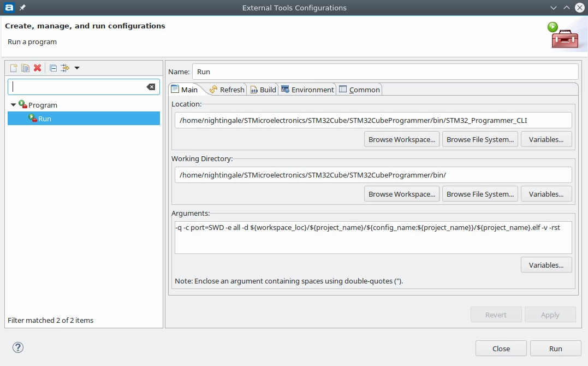Switch to the Build tab

tap(263, 90)
